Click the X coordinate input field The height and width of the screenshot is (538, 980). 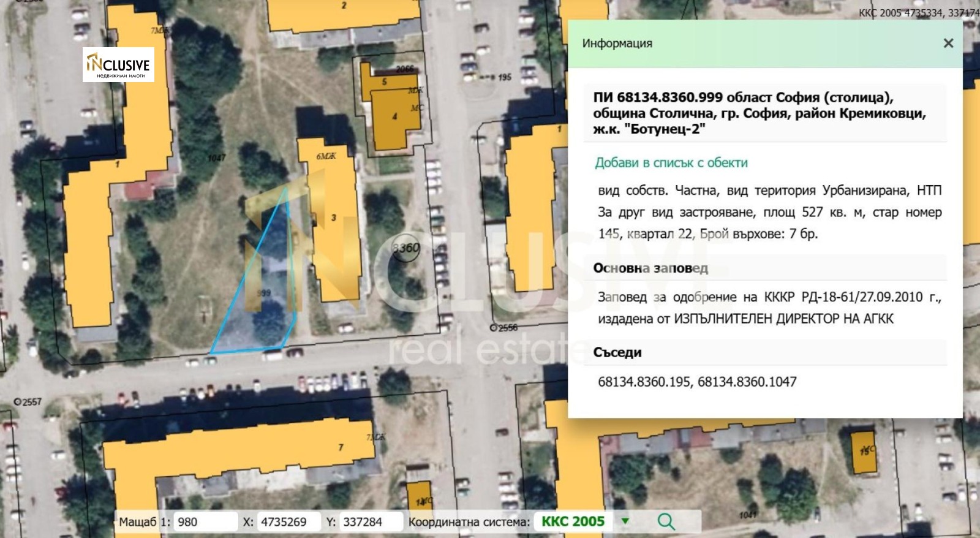288,521
